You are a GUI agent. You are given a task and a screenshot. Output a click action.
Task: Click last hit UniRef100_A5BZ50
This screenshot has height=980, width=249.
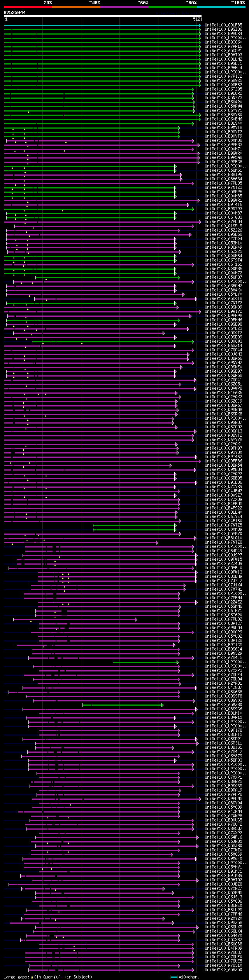[223, 970]
